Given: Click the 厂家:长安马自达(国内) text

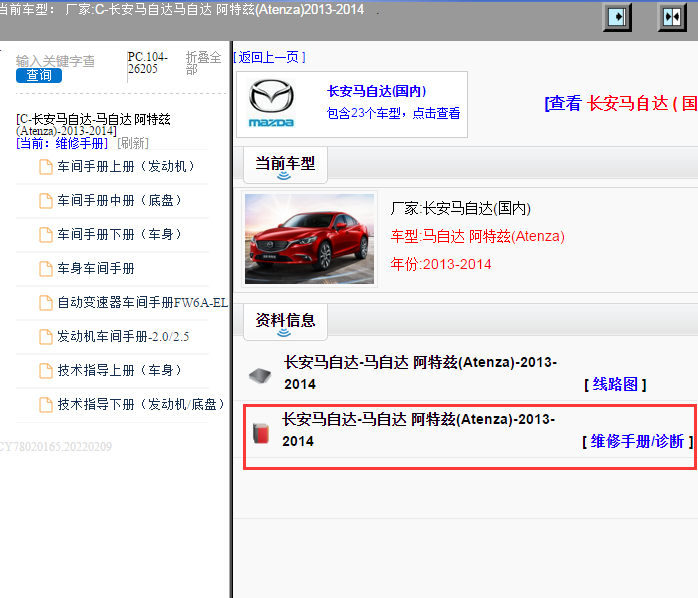Looking at the screenshot, I should [461, 208].
